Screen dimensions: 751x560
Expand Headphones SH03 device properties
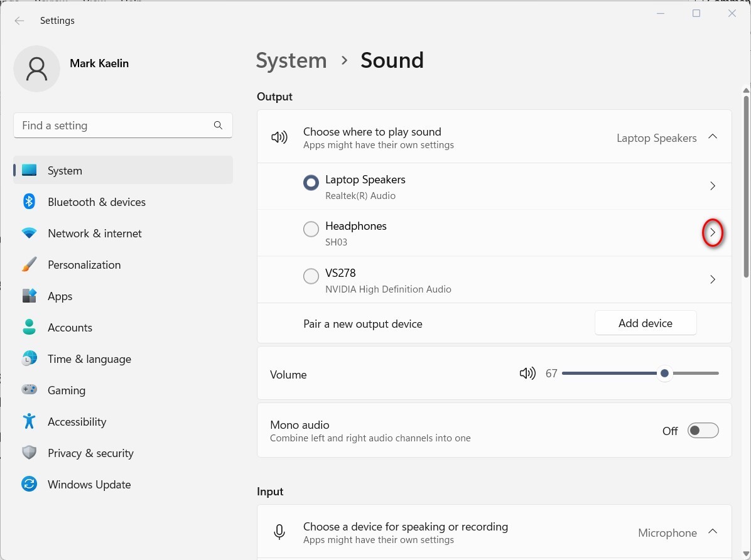713,232
